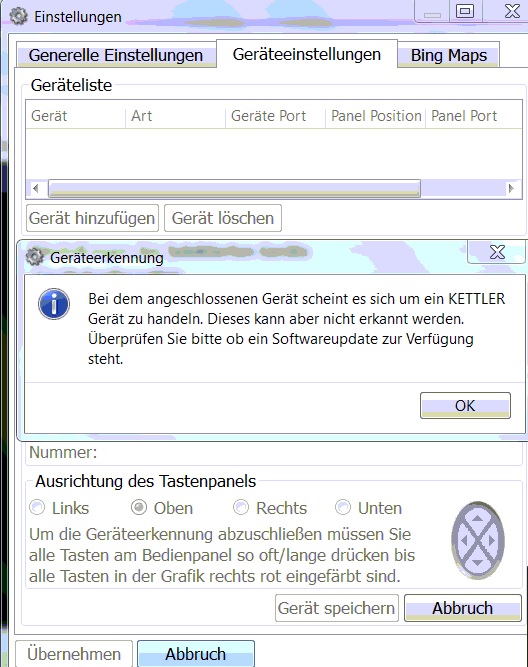Click the left scroll arrow in Geräteliste
Image resolution: width=528 pixels, height=667 pixels.
click(36, 188)
